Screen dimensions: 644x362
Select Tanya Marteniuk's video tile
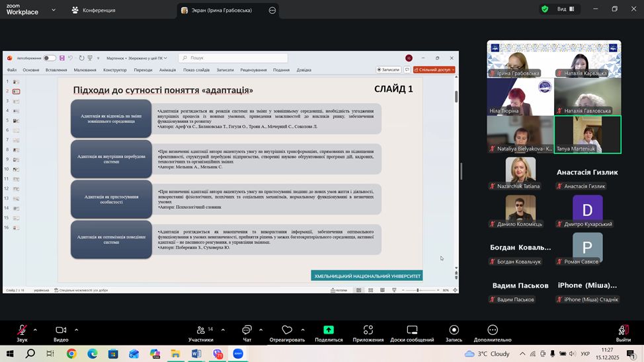587,134
